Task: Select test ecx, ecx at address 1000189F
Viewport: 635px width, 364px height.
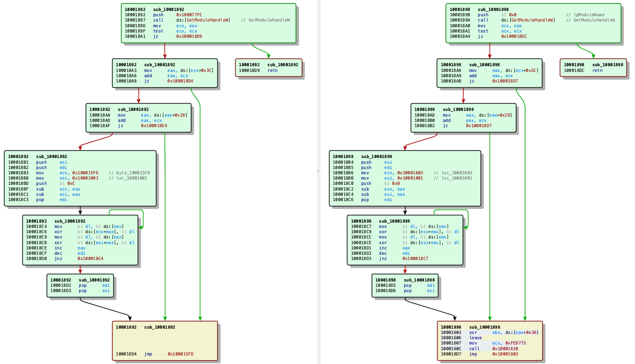Action: [x=161, y=31]
